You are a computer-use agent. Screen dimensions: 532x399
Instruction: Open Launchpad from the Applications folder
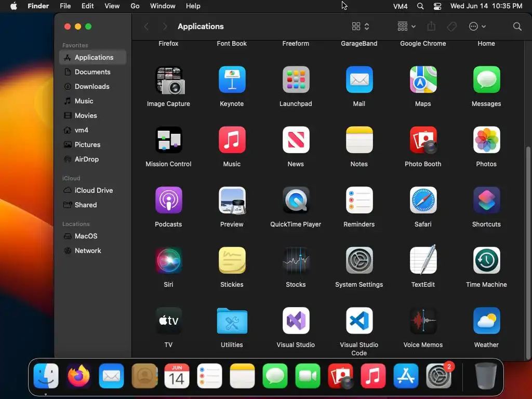[x=296, y=79]
